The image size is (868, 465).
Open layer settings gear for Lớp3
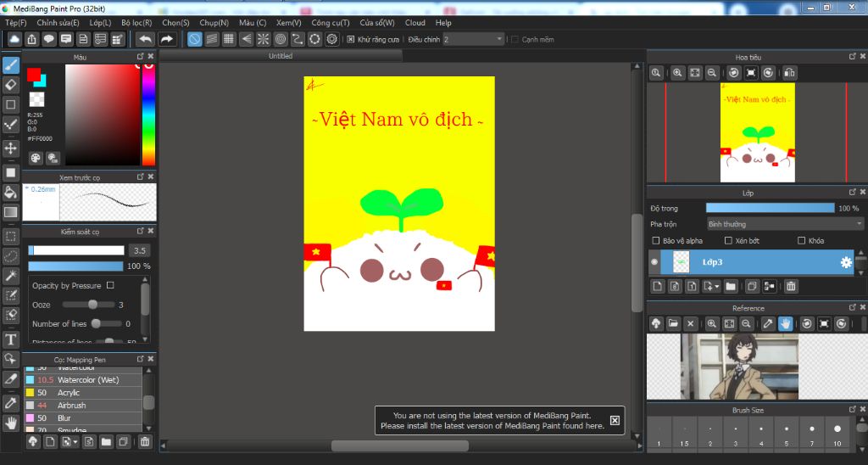846,262
